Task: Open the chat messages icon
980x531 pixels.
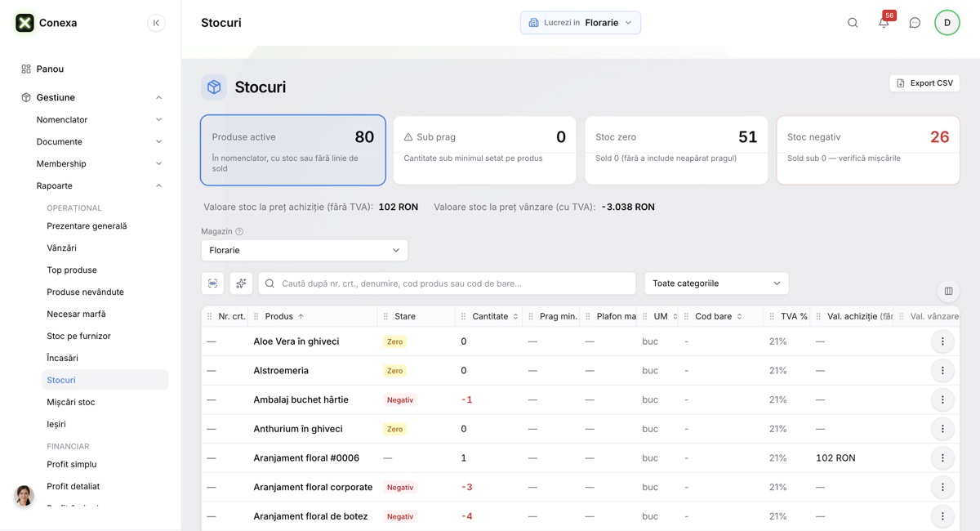Action: [915, 23]
